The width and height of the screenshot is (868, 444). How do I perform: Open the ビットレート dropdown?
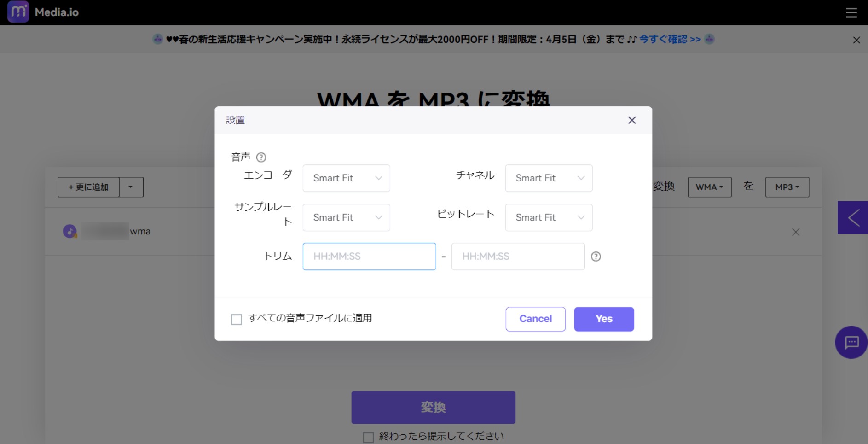point(549,217)
